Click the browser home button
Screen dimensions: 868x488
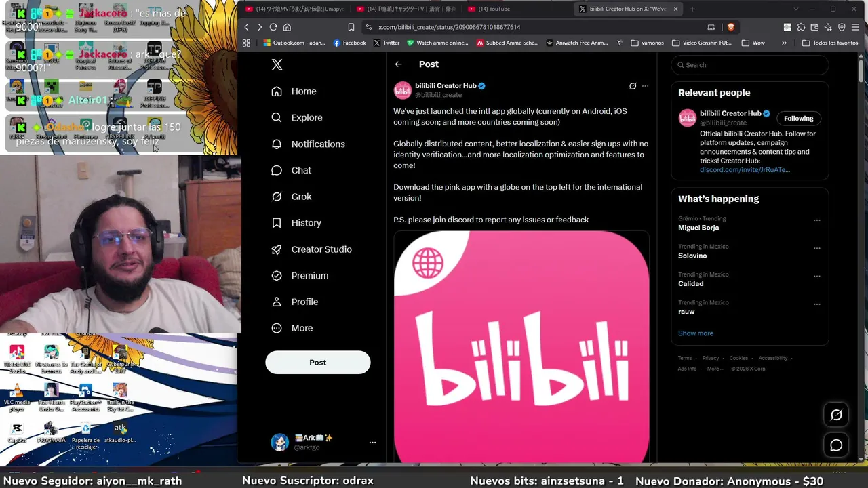287,27
